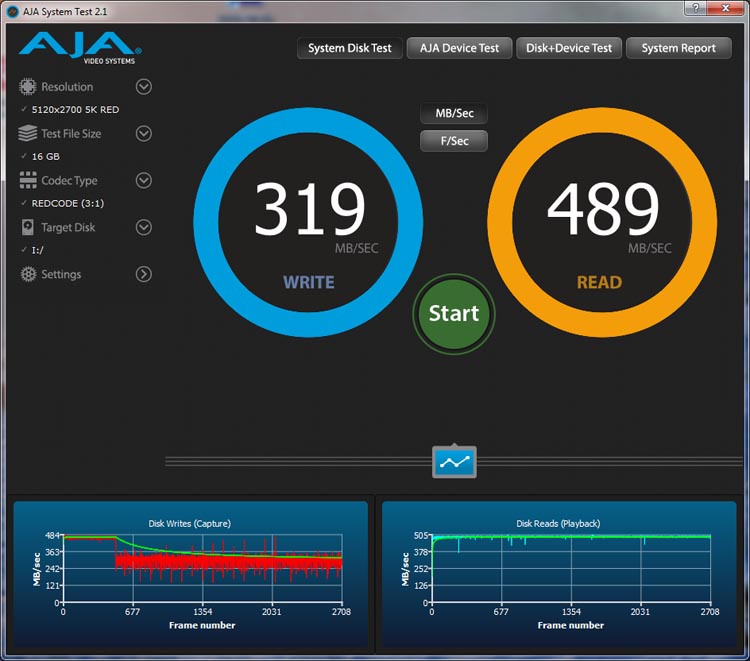Click the Disk Writes (Capture) graph

190,576
